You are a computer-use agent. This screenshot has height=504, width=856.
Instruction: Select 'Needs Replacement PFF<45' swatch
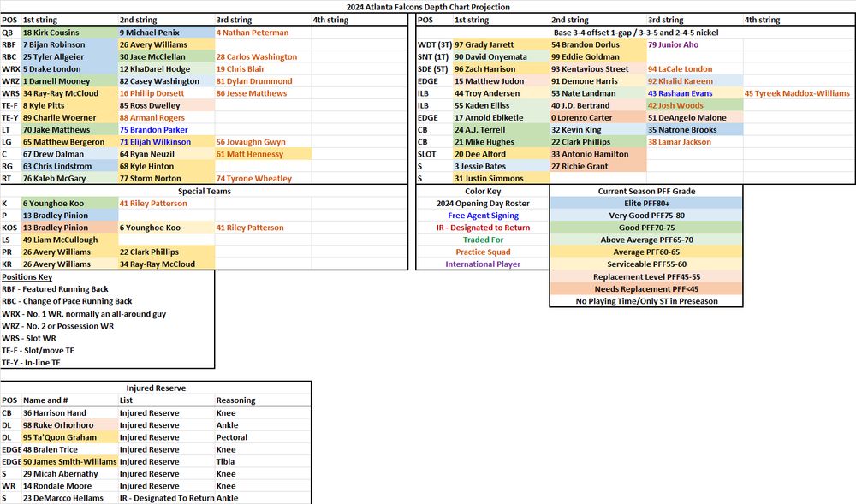click(x=646, y=289)
